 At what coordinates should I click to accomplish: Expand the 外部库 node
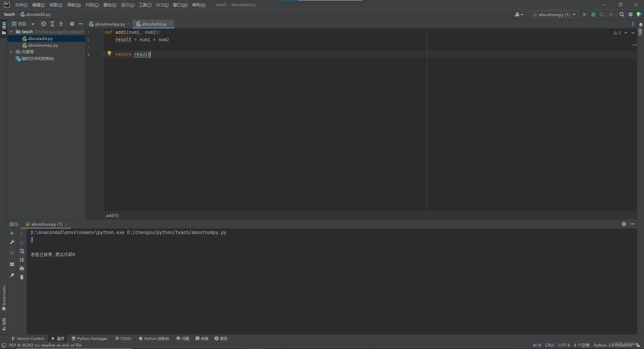coord(11,52)
